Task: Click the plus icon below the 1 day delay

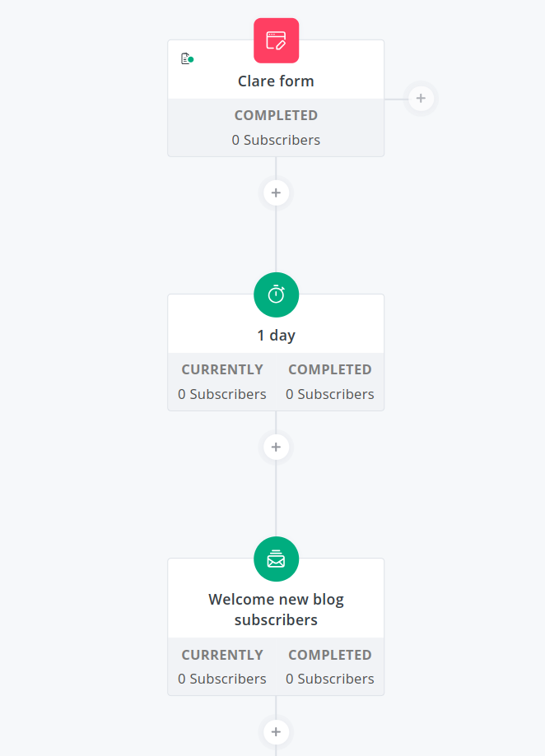Action: tap(276, 447)
